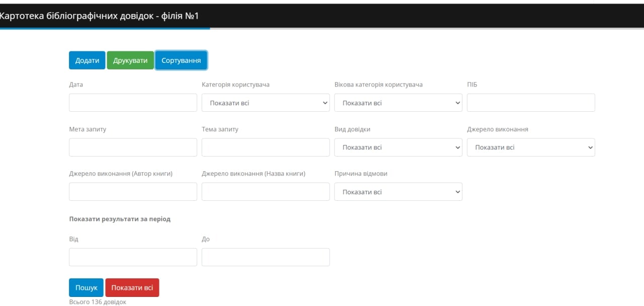The image size is (644, 306).
Task: Click the green Друкувати button
Action: [x=130, y=60]
